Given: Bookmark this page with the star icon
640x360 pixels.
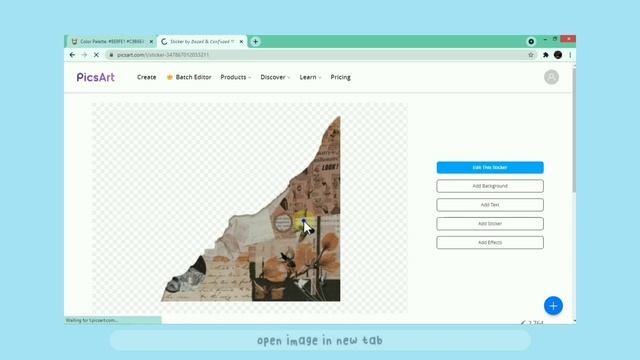Looking at the screenshot, I should click(531, 55).
